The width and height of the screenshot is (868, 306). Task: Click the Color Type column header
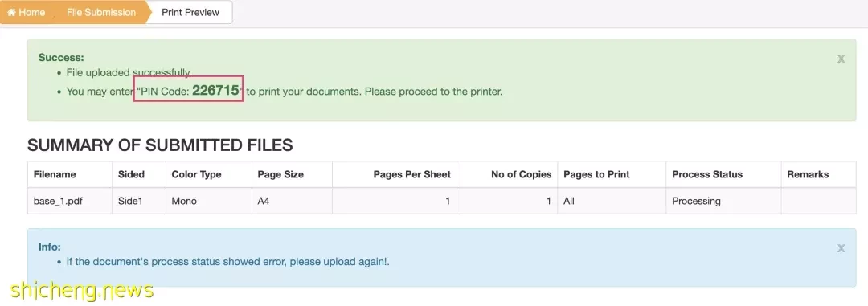pyautogui.click(x=197, y=174)
